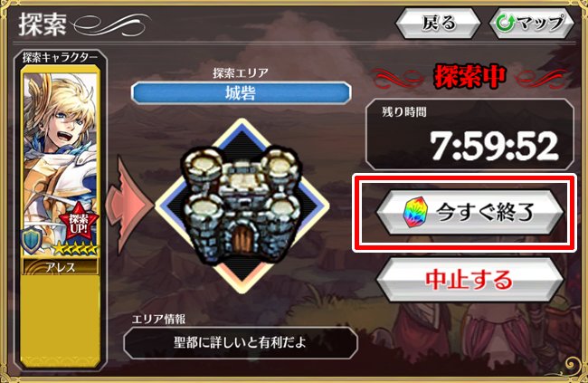Screen dimensions: 588x383
Task: Click the blue shield icon on character card
Action: click(33, 239)
